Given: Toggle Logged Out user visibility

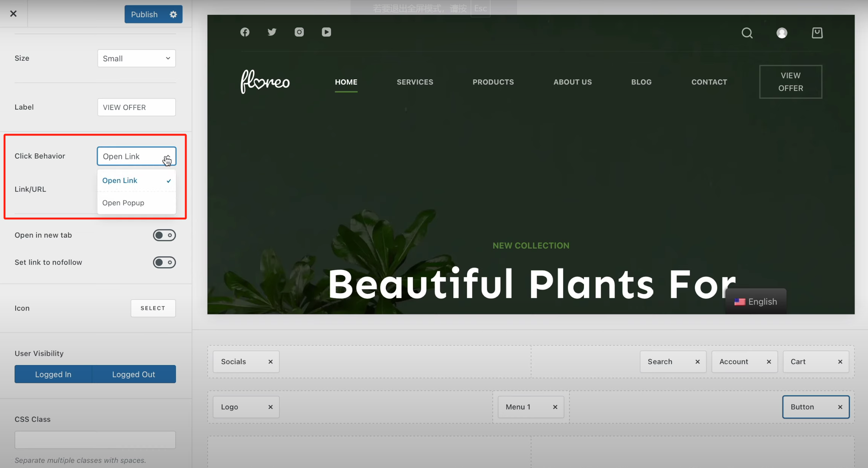Looking at the screenshot, I should click(x=133, y=374).
